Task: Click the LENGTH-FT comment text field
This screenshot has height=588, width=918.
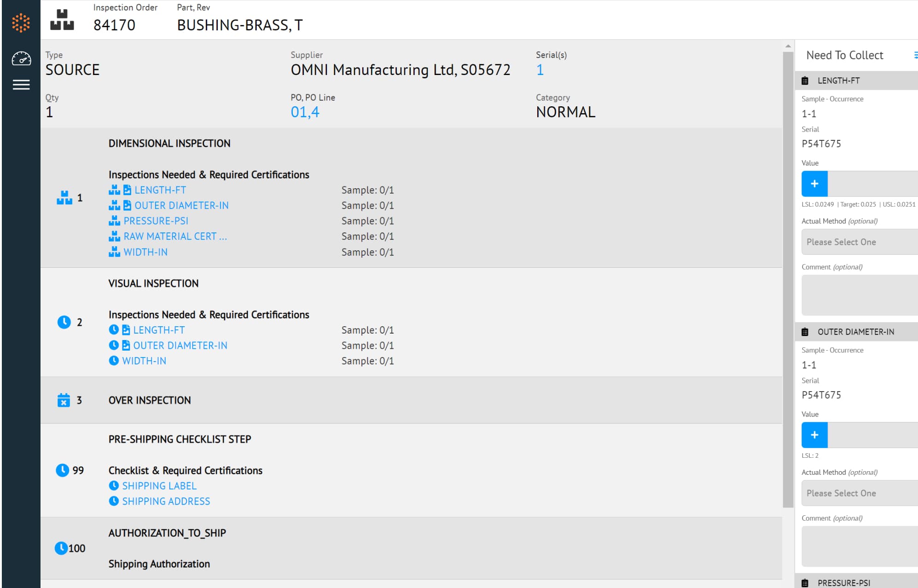Action: tap(860, 295)
